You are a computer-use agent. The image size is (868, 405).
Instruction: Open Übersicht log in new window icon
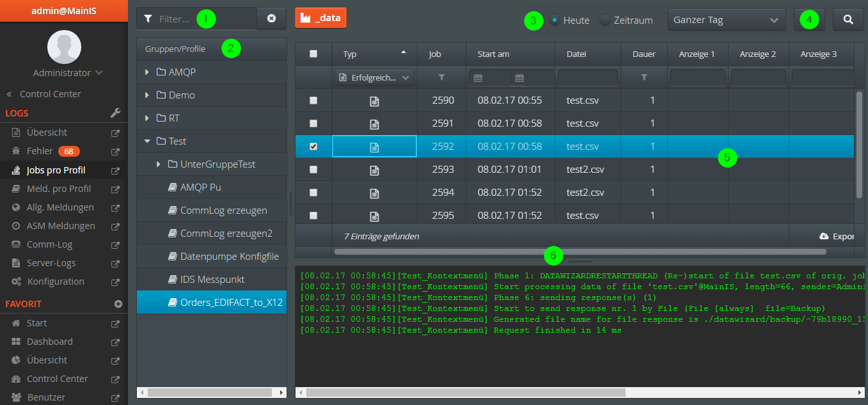pyautogui.click(x=115, y=133)
